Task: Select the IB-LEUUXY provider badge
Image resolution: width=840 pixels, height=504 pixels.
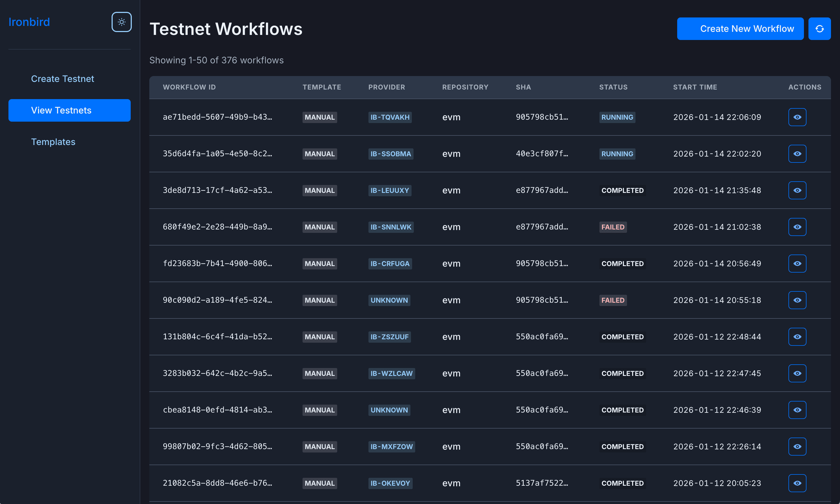Action: click(x=390, y=190)
